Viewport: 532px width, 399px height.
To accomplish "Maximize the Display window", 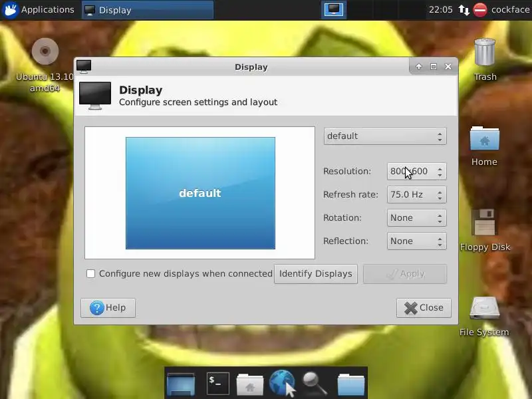I will click(x=434, y=66).
